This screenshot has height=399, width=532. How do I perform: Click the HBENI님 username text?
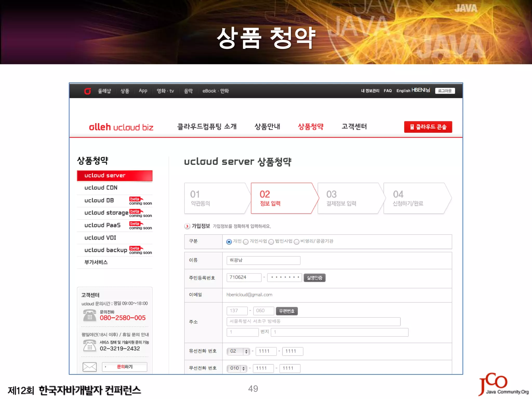pos(421,90)
